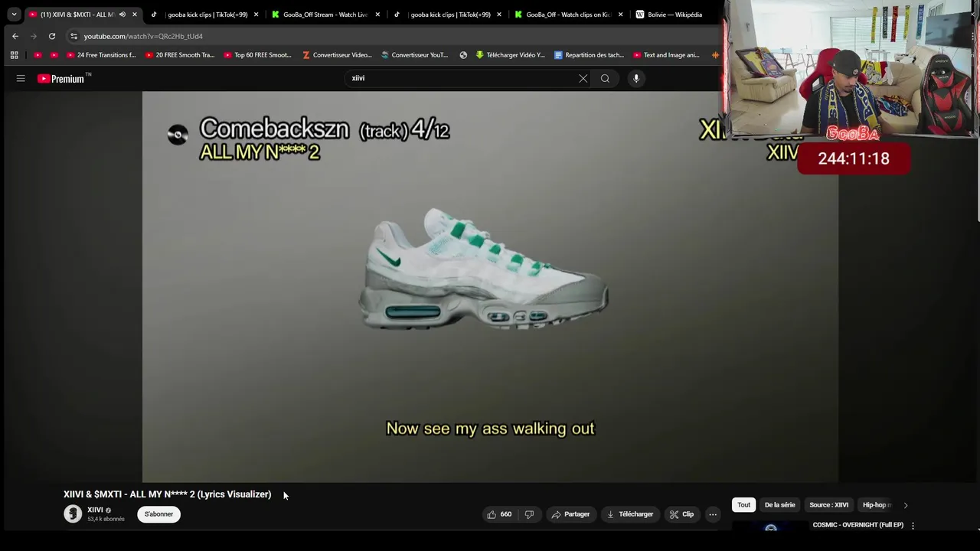Select the 'De la série' filter chip
Viewport: 980px width, 551px height.
779,505
